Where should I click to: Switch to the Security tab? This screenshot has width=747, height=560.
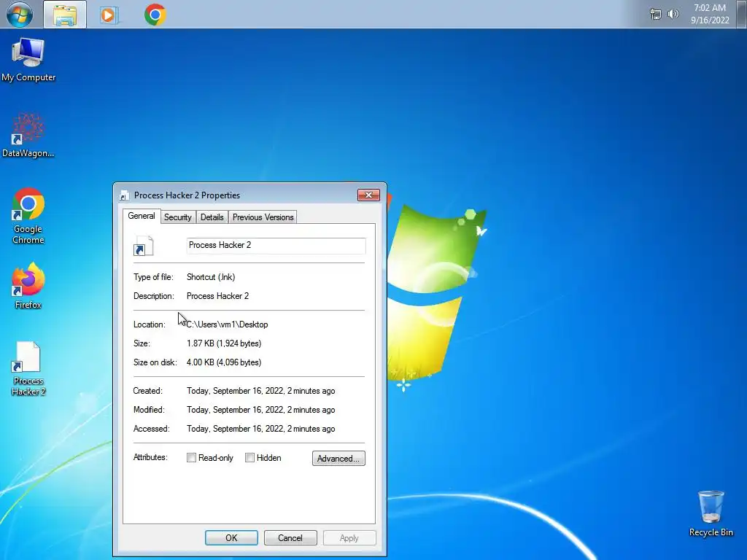coord(178,217)
